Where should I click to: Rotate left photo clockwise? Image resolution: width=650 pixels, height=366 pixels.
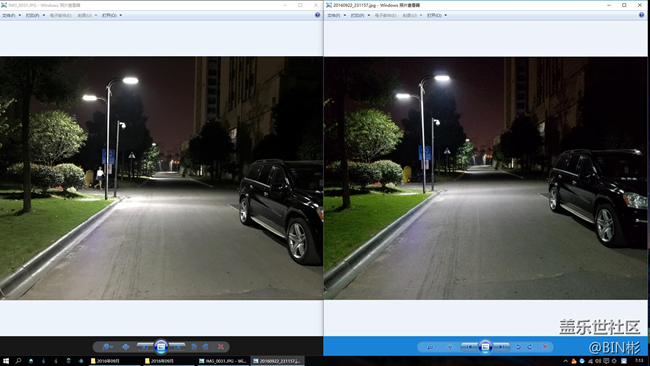(205, 347)
